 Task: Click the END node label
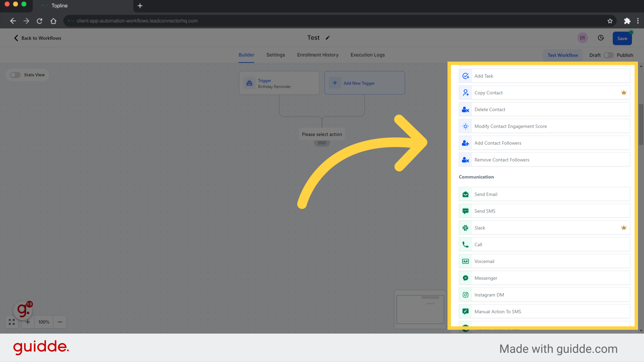coord(322,143)
